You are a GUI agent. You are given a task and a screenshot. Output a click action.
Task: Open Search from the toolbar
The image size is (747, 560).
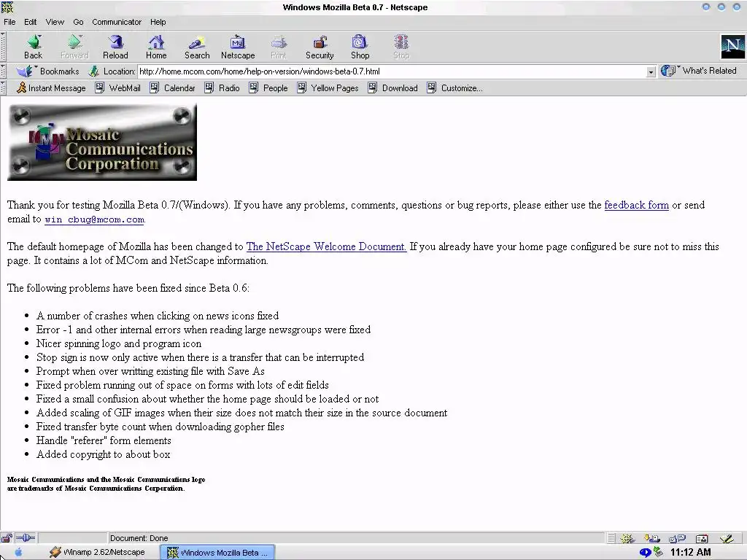(x=197, y=47)
